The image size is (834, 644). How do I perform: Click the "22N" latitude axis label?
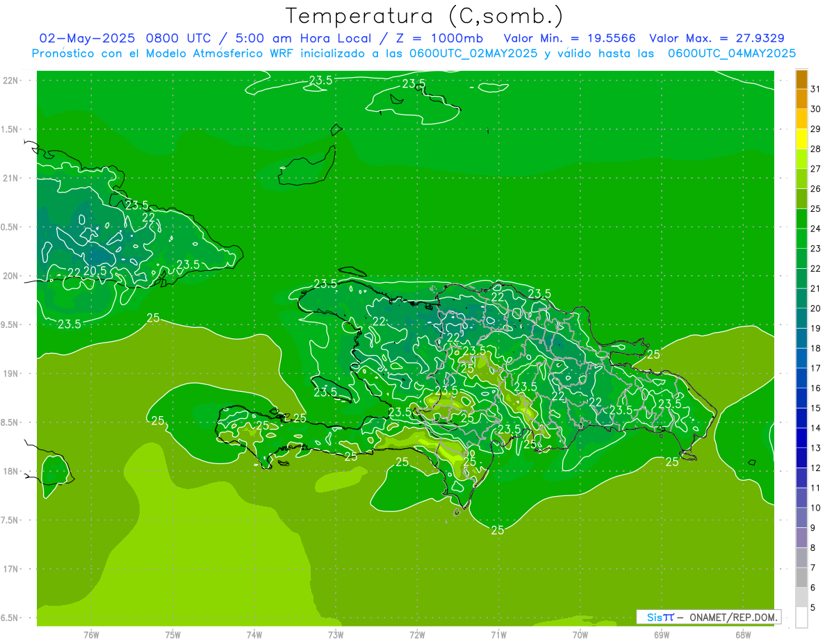click(x=11, y=80)
